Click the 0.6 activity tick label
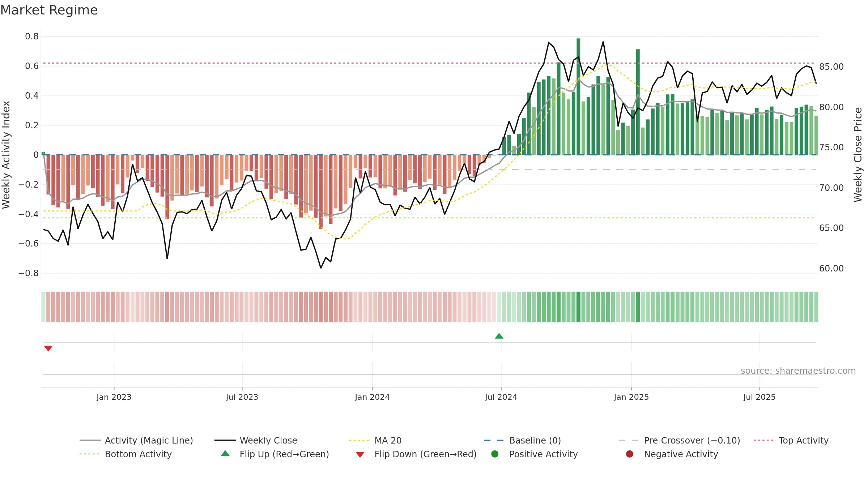The image size is (868, 488). click(x=32, y=66)
